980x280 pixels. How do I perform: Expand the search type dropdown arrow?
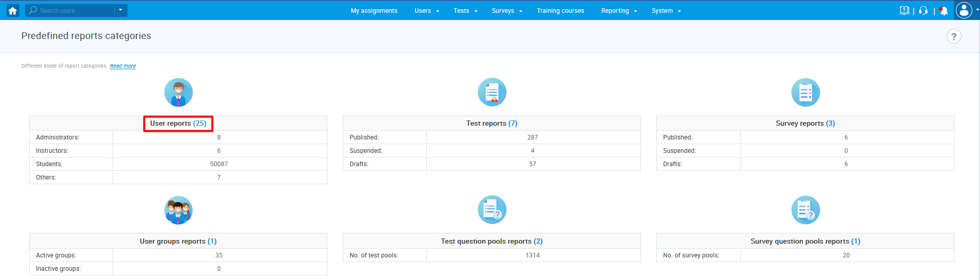(120, 10)
